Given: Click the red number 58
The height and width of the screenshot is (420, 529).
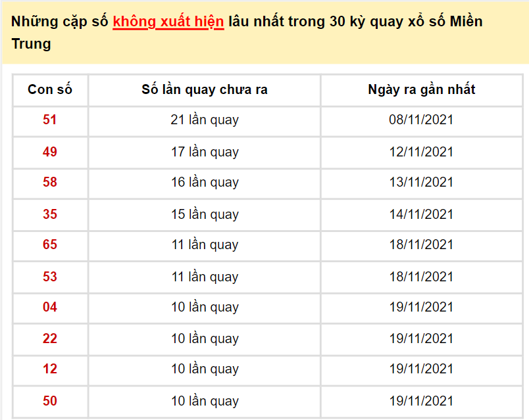Looking at the screenshot, I should point(50,182).
